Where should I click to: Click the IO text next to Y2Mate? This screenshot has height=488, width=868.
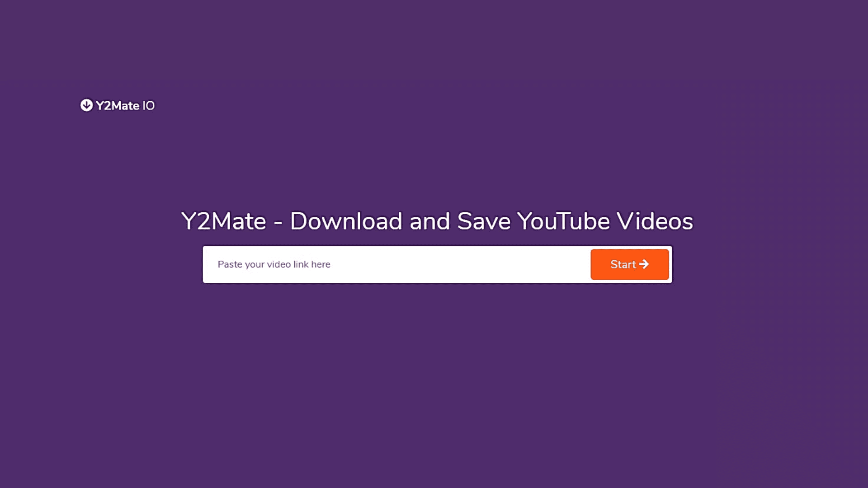point(148,105)
